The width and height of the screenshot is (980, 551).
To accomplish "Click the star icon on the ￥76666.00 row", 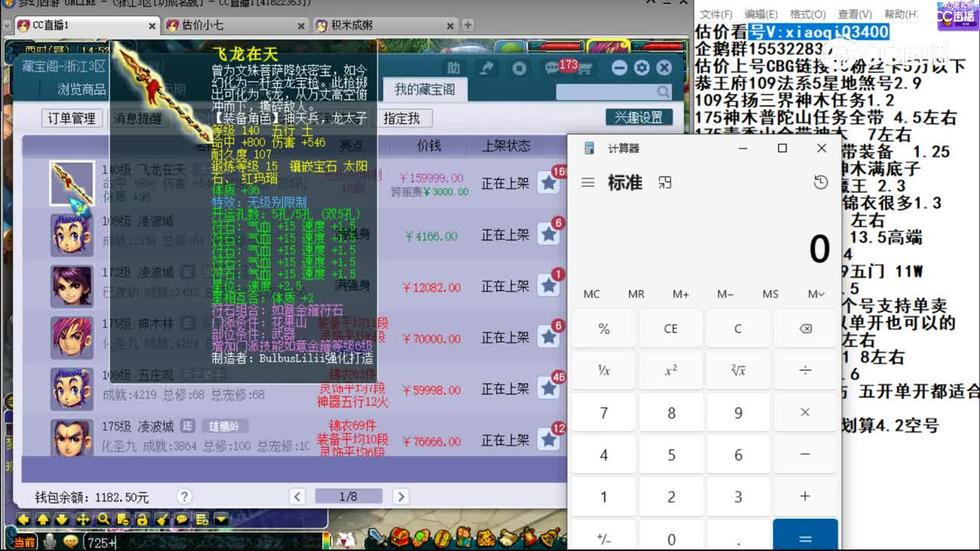I will pos(548,440).
